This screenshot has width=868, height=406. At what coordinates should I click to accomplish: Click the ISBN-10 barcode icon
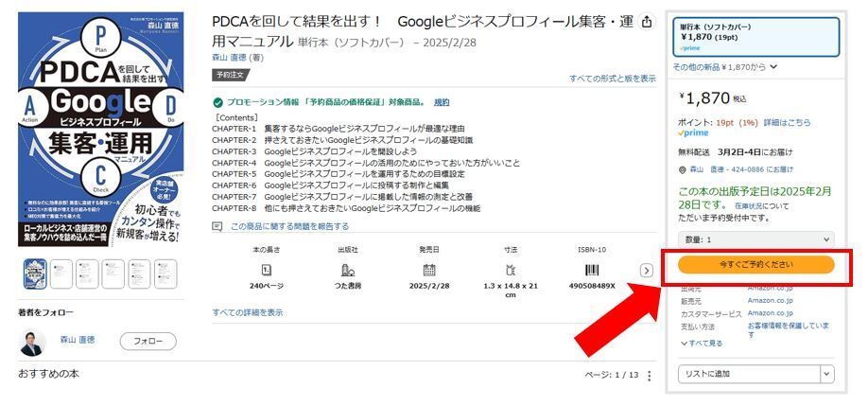pos(592,270)
